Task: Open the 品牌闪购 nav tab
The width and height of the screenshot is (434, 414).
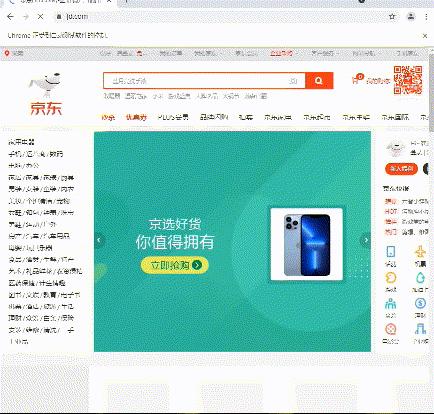Action: (x=214, y=117)
